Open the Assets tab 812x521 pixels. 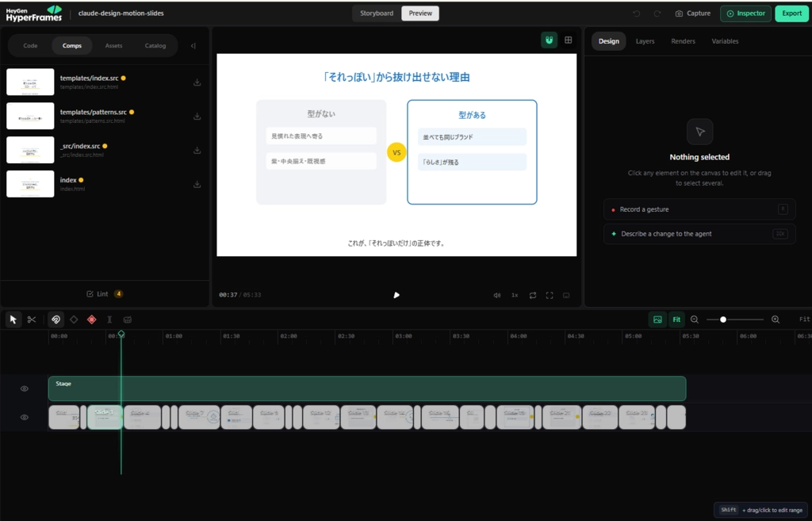(113, 45)
